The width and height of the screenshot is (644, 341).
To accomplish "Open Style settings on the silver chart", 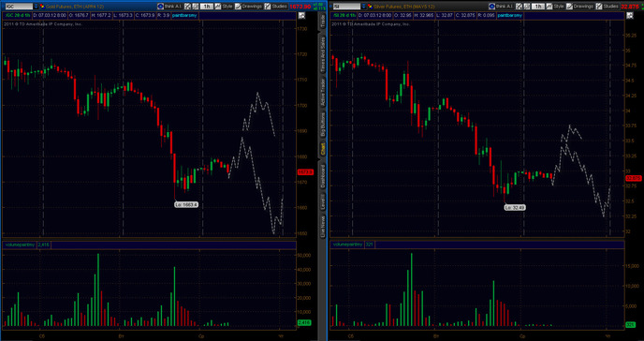I will [555, 7].
